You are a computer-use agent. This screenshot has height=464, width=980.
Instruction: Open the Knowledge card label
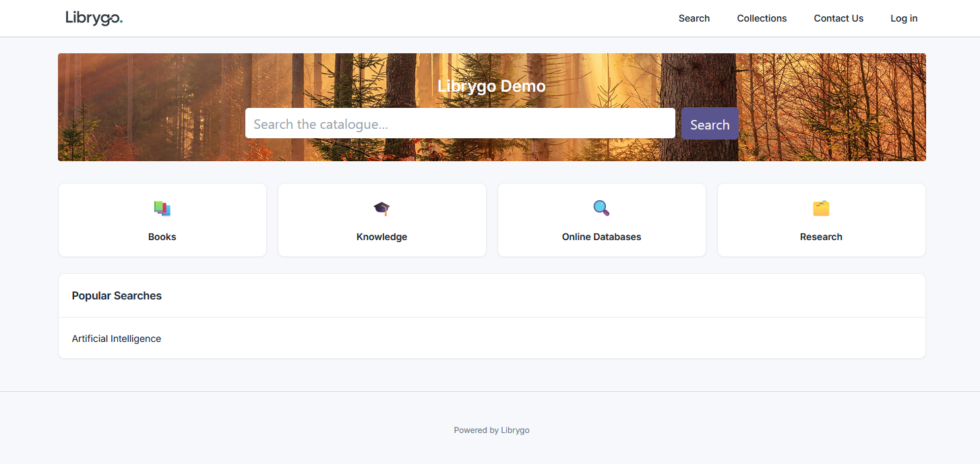[382, 237]
